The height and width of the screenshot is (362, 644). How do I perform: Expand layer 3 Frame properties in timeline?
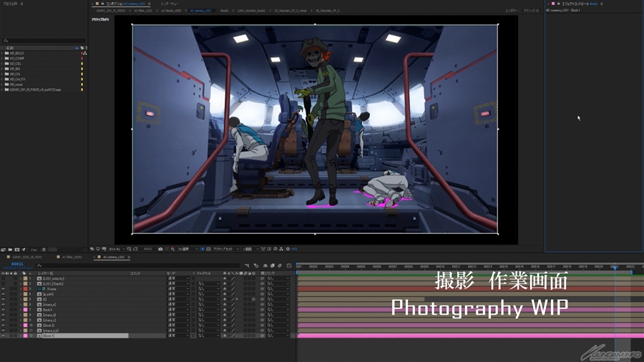tap(21, 289)
